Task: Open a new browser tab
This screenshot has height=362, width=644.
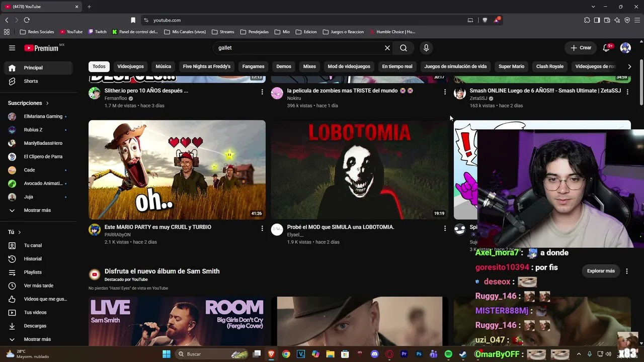Action: [89, 7]
